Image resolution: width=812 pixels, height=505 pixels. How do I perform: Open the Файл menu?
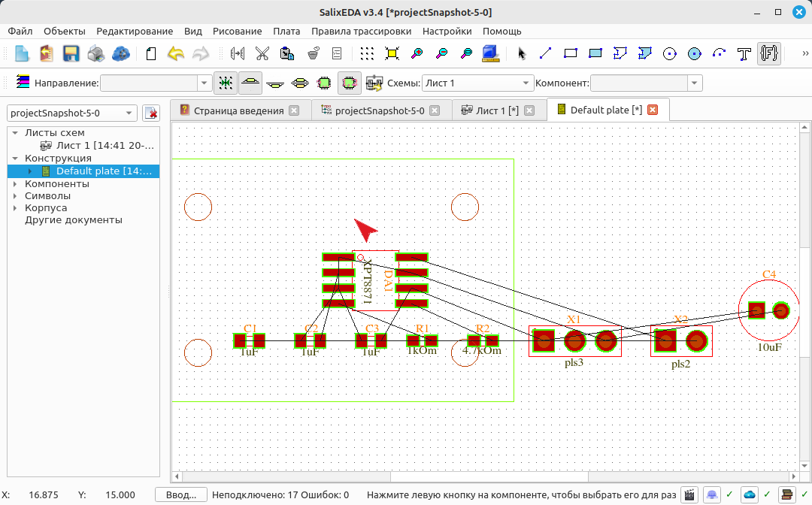point(20,31)
